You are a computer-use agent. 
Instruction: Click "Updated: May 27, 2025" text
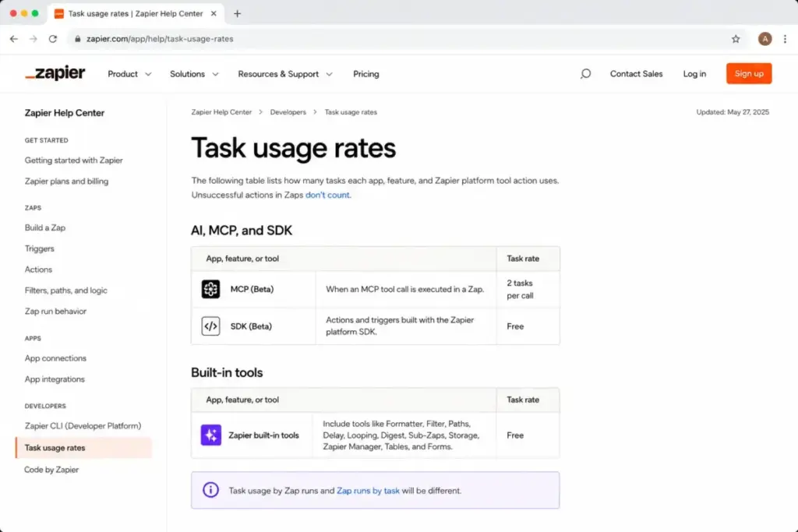(733, 112)
